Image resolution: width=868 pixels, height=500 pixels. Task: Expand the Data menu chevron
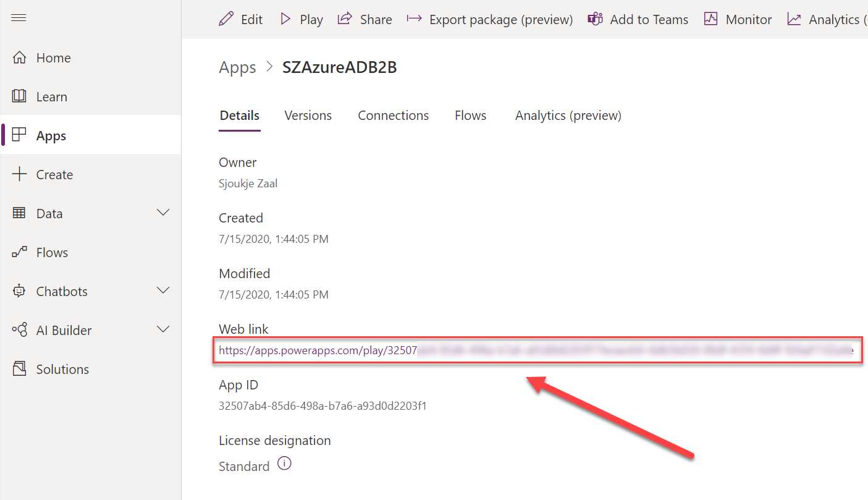163,213
